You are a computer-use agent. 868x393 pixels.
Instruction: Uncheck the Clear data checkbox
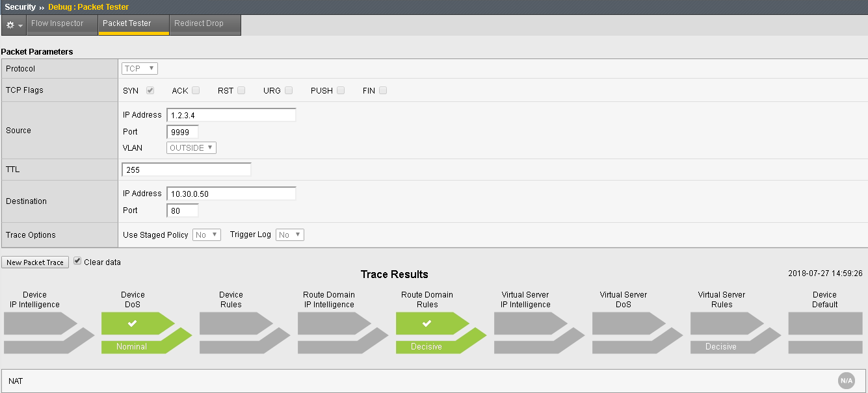coord(77,261)
